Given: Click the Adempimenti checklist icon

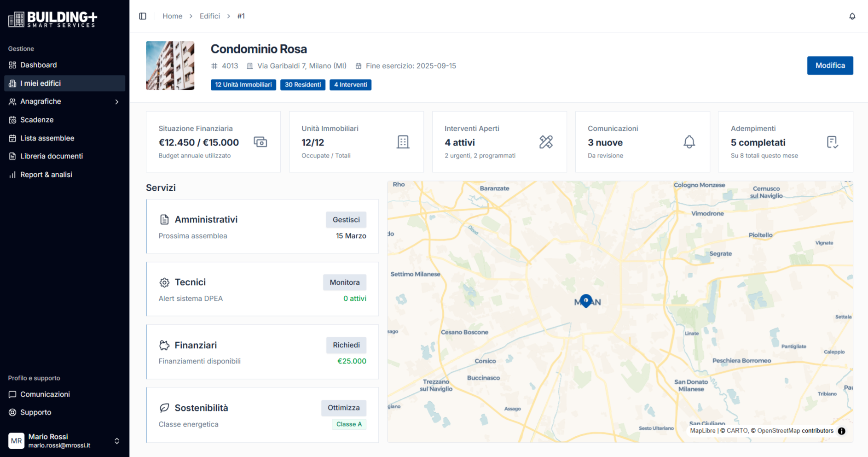Looking at the screenshot, I should [x=832, y=142].
